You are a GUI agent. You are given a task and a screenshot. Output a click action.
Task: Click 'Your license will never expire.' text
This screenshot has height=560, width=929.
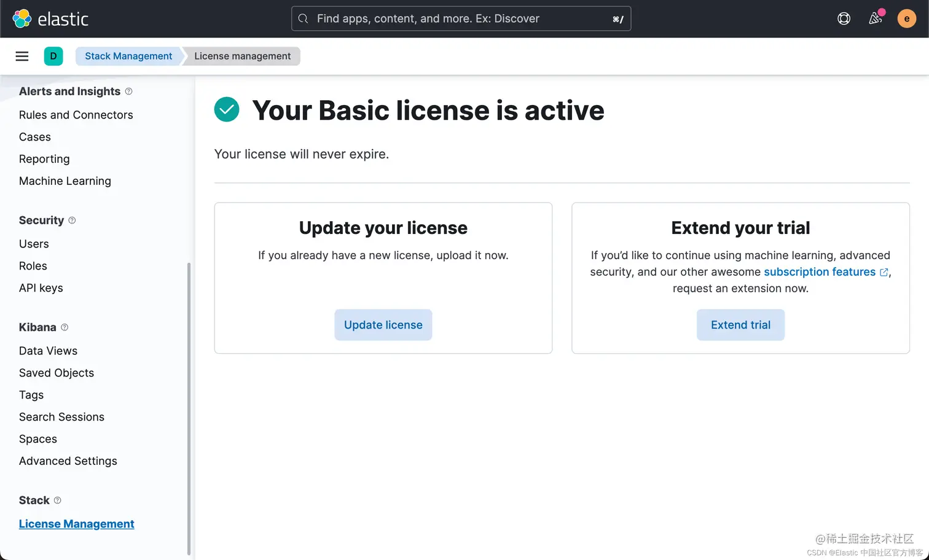click(302, 154)
